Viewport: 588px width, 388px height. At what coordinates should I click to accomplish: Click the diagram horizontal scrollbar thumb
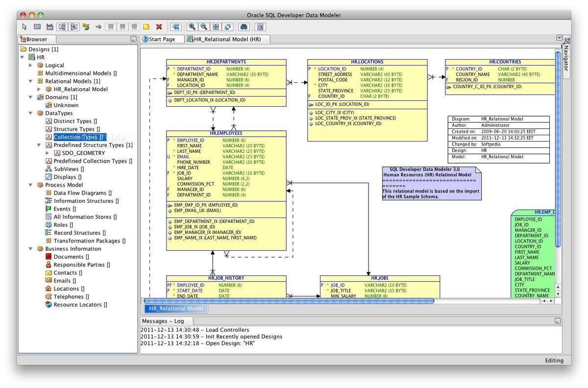pyautogui.click(x=289, y=301)
